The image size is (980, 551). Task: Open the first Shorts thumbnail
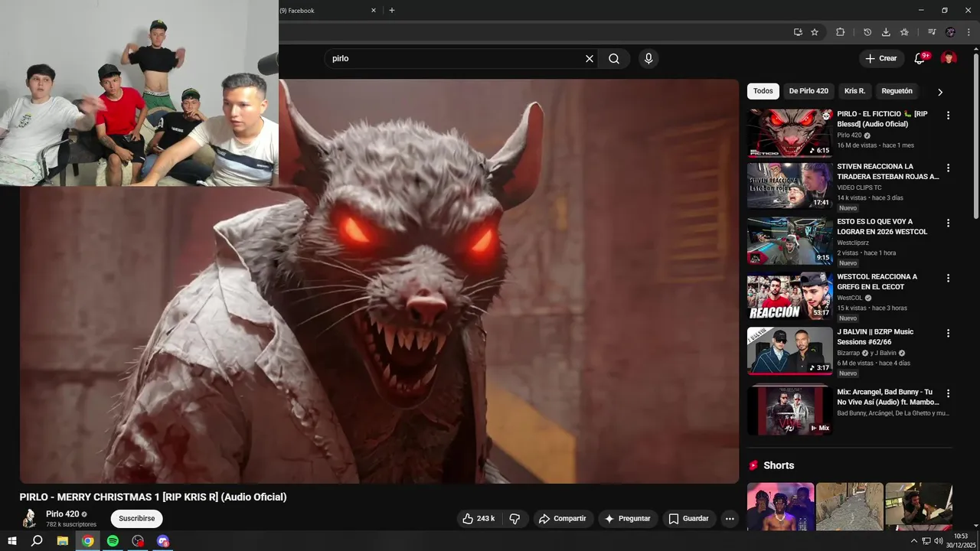coord(780,507)
